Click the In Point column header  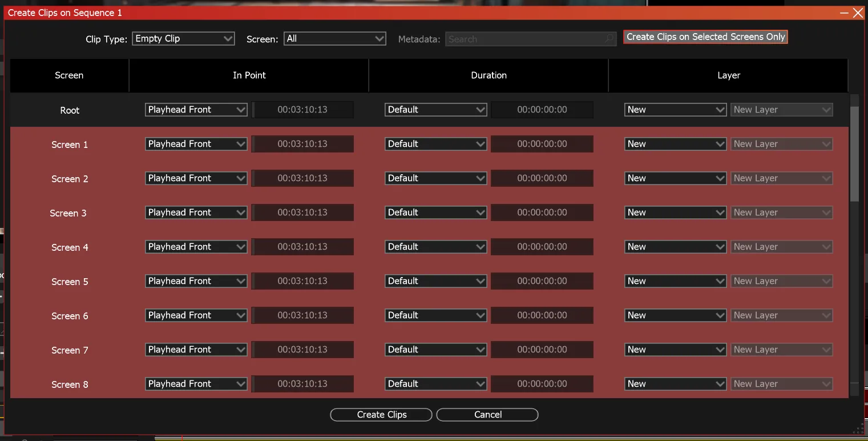point(249,75)
